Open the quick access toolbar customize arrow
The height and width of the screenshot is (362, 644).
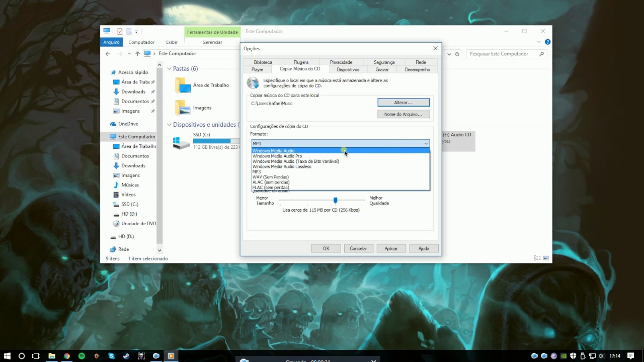point(136,32)
